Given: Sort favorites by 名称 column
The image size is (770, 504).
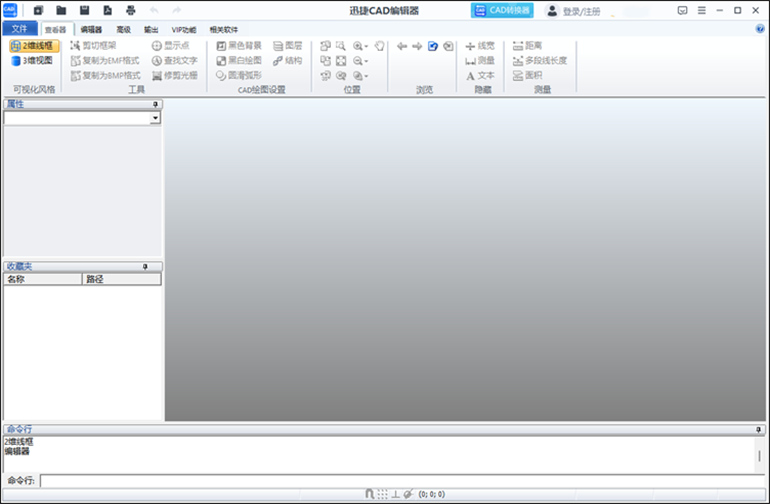Looking at the screenshot, I should click(43, 279).
